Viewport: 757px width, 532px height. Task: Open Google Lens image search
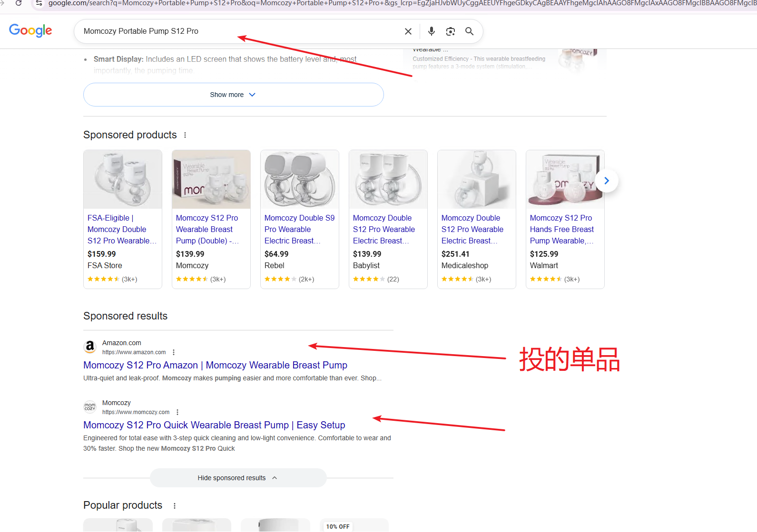pos(450,31)
